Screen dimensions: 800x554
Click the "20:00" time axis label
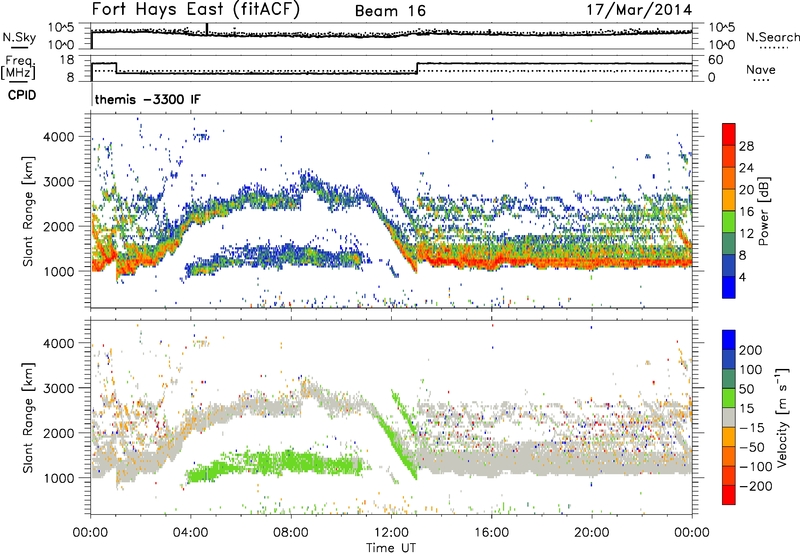(x=591, y=533)
